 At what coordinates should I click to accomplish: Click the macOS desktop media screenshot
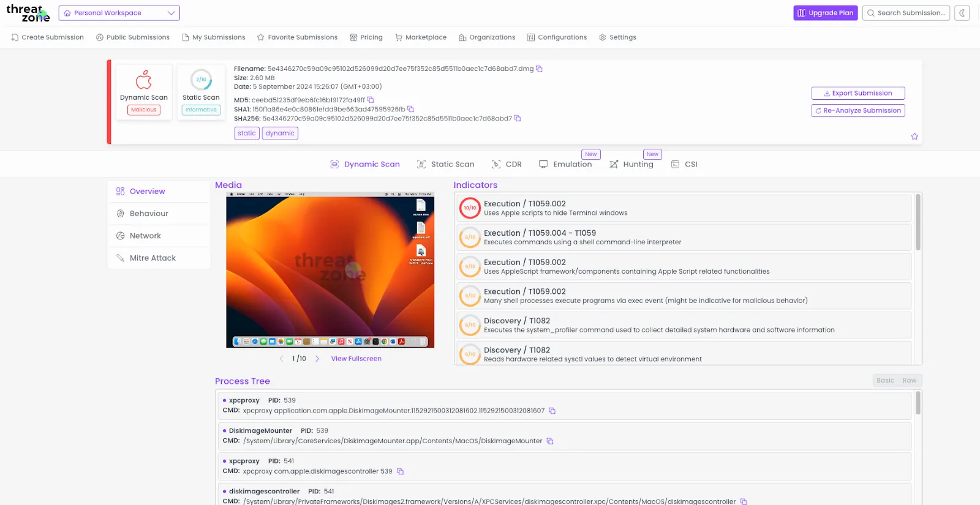(x=330, y=270)
